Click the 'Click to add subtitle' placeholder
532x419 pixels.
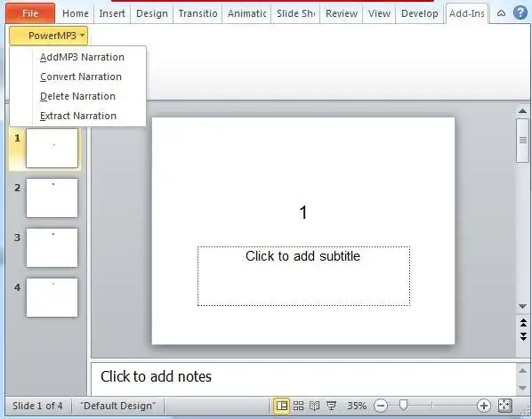[x=304, y=276]
